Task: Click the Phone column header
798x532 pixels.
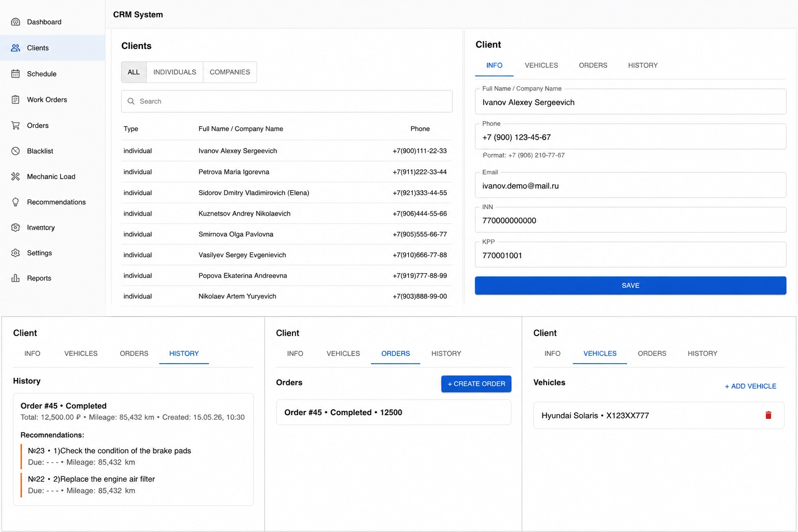Action: pyautogui.click(x=420, y=129)
